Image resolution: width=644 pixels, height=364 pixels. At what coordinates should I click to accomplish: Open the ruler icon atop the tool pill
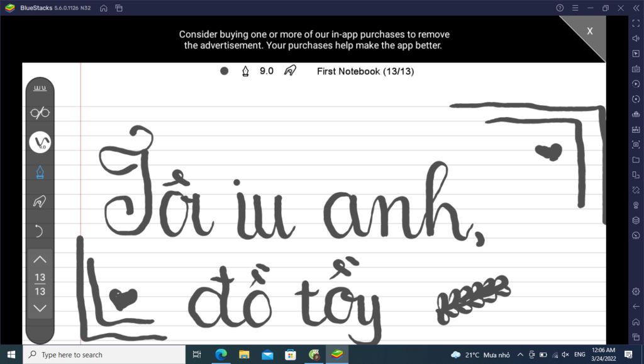coord(40,88)
